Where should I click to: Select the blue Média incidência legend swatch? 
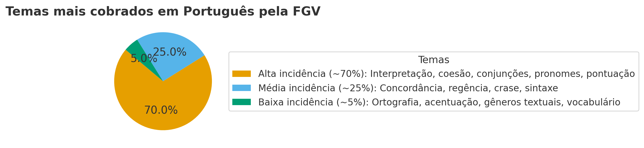coord(241,88)
